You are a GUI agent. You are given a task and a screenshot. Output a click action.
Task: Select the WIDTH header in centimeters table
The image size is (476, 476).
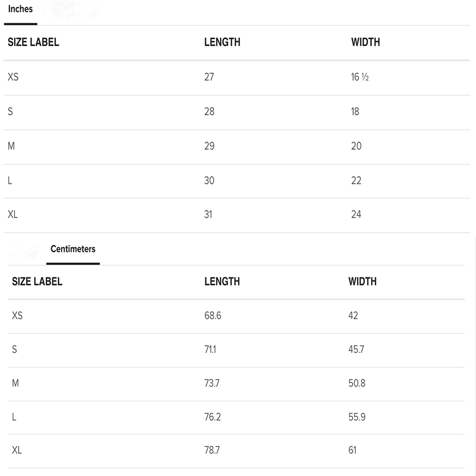(x=362, y=282)
